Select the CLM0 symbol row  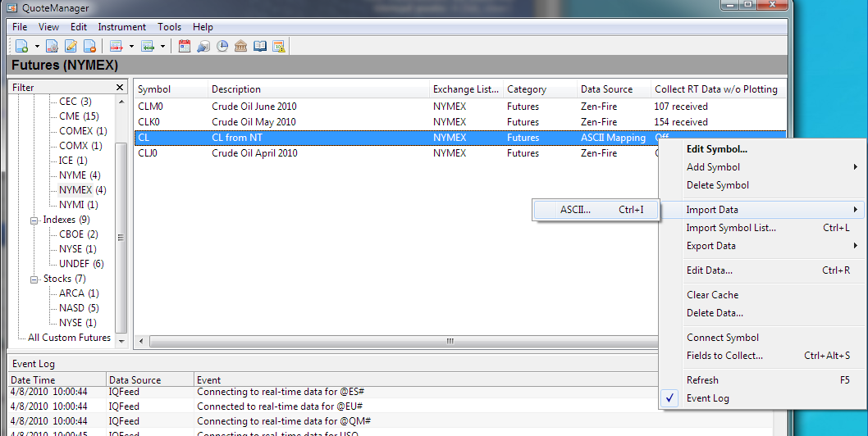pos(460,107)
